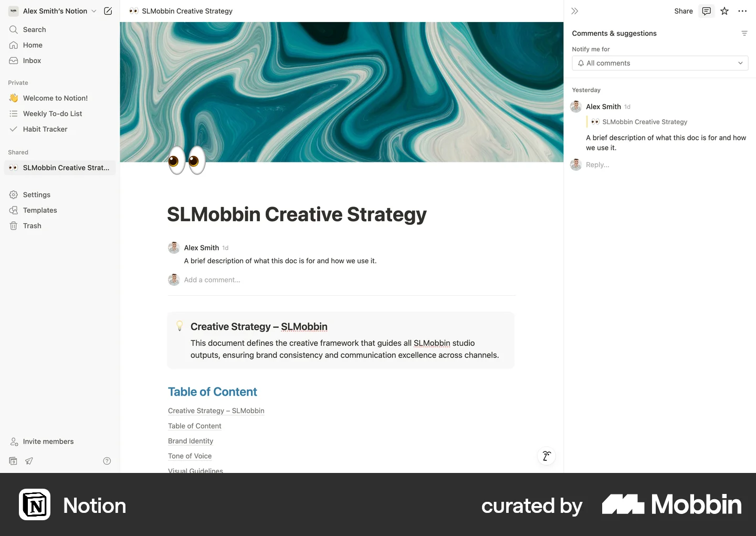Viewport: 756px width, 536px height.
Task: Open the All comments notification dropdown
Action: click(x=660, y=63)
